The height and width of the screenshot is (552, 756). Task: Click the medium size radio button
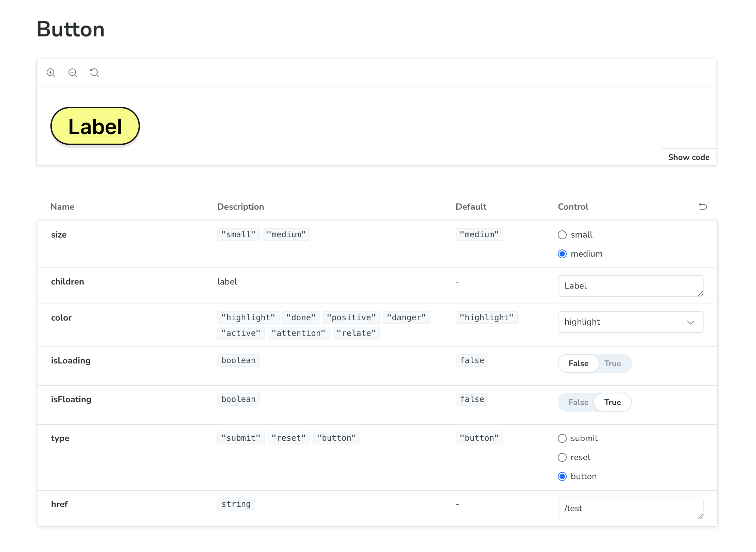[562, 254]
